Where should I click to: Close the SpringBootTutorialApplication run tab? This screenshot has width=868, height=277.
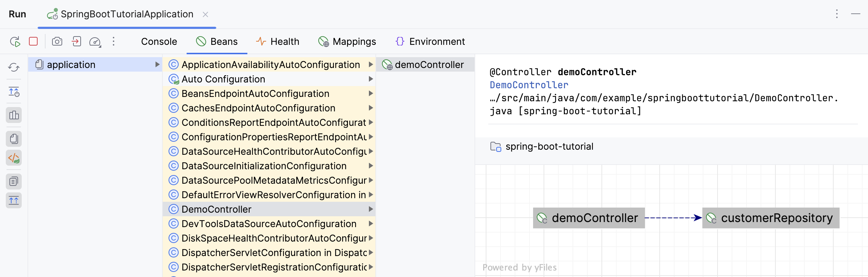pos(205,14)
